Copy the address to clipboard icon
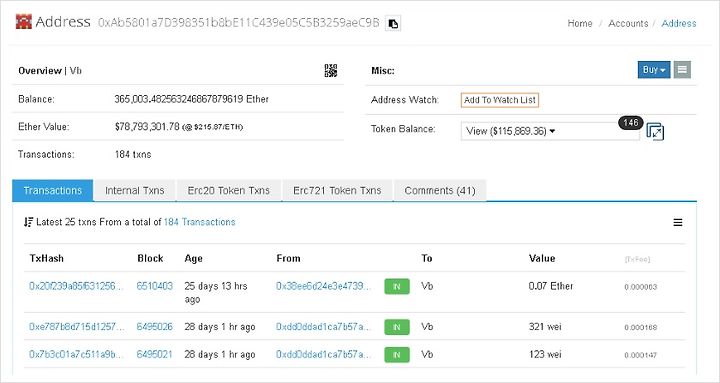Viewport: 720px width, 383px height. tap(393, 23)
